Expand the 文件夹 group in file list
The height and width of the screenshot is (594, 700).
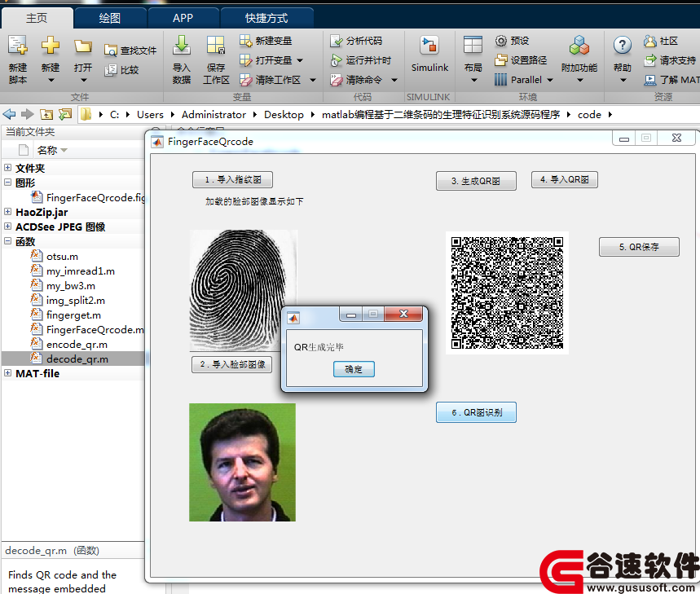click(x=7, y=168)
